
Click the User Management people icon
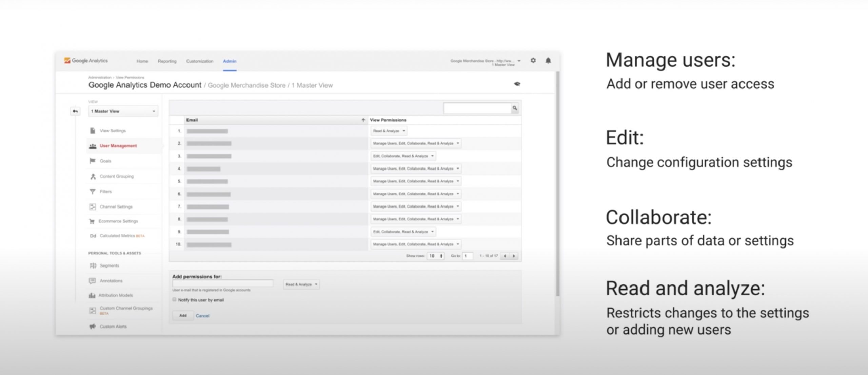(93, 146)
